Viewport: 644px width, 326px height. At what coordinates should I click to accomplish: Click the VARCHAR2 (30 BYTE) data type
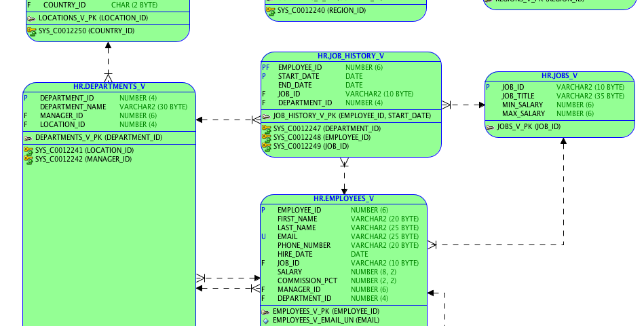[x=153, y=107]
